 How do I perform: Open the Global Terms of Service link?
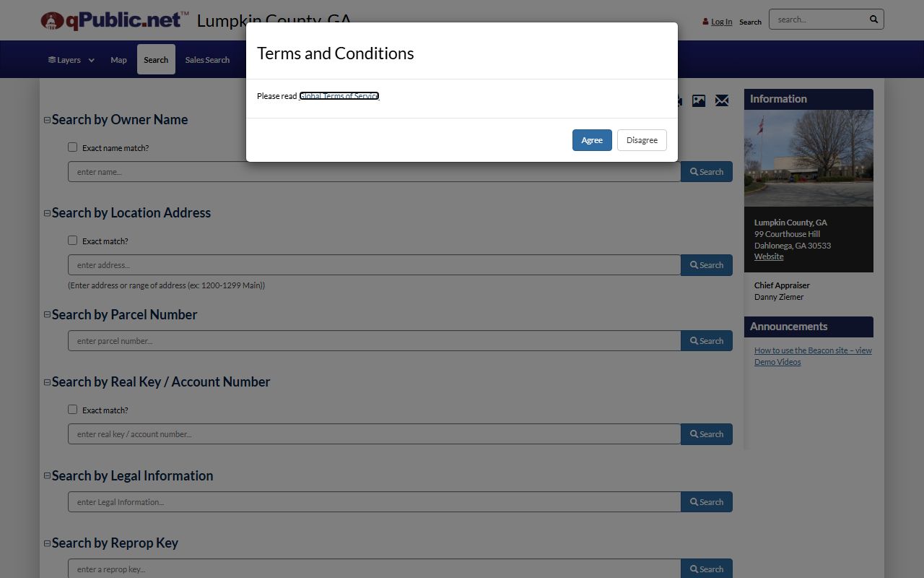coord(339,96)
